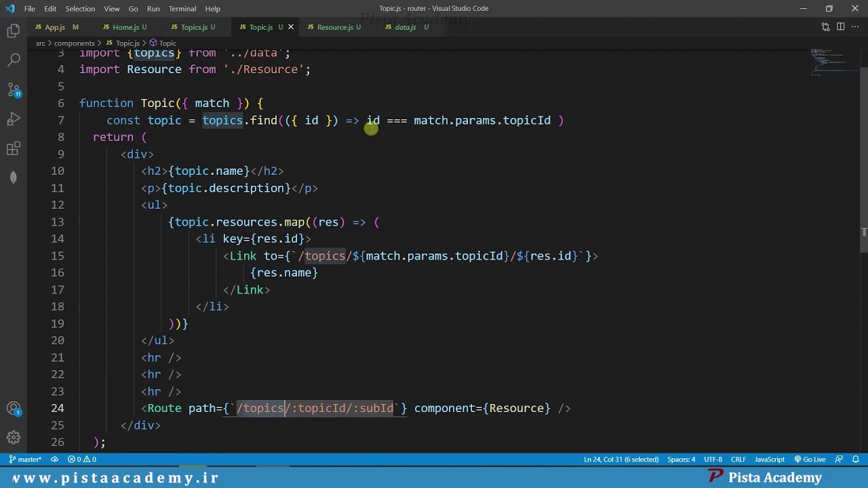
Task: Open the Manage gear menu
Action: 14,438
